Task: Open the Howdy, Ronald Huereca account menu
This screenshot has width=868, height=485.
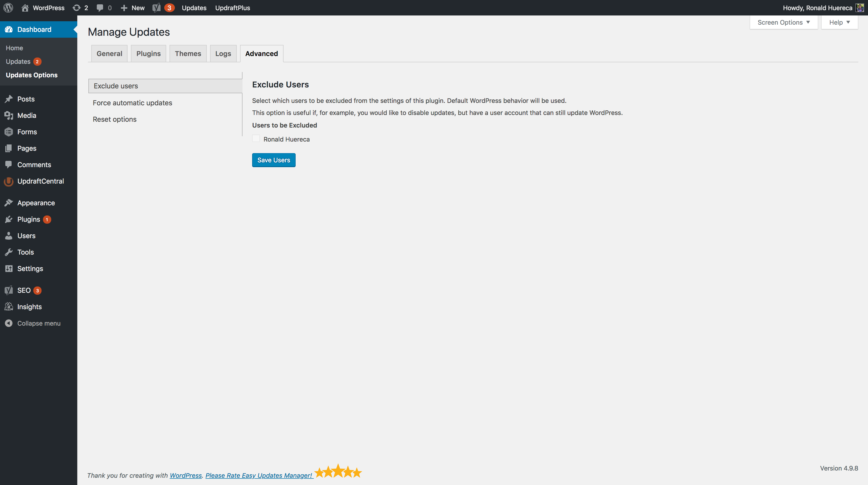Action: [x=823, y=8]
